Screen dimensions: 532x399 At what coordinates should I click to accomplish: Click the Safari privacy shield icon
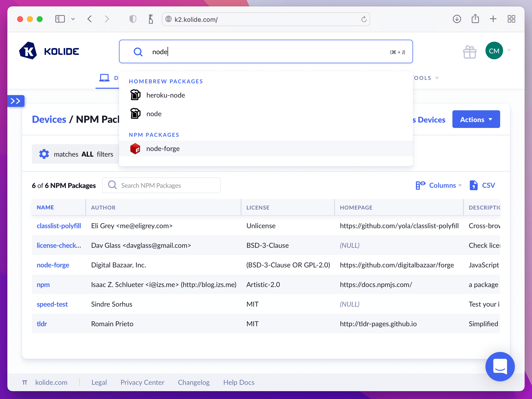(133, 19)
